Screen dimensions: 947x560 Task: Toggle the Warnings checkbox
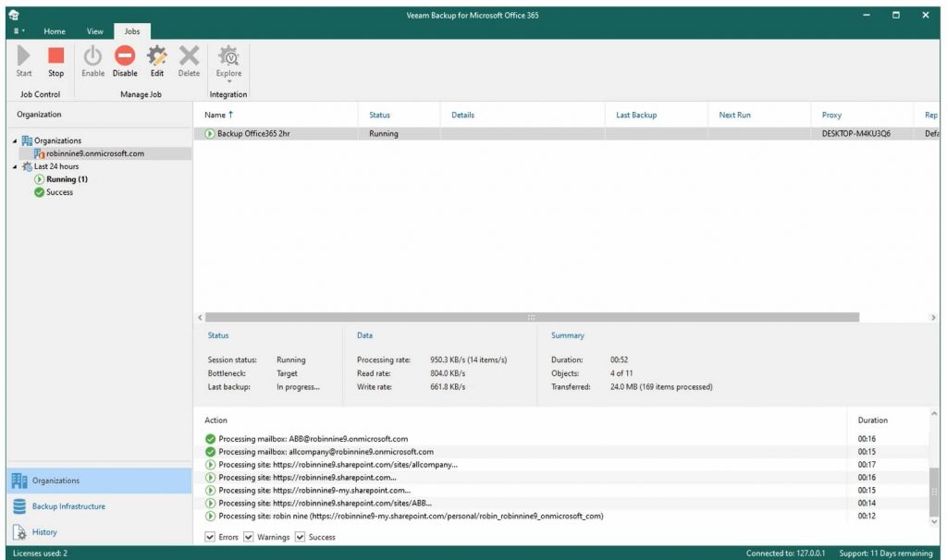pos(248,537)
